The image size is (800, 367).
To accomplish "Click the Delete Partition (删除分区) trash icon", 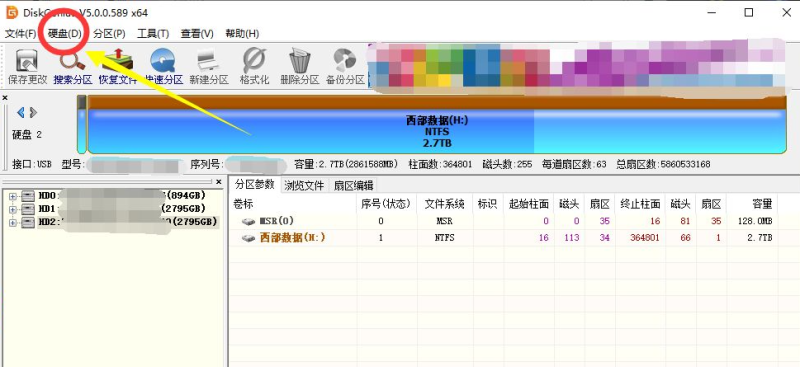I will click(299, 60).
